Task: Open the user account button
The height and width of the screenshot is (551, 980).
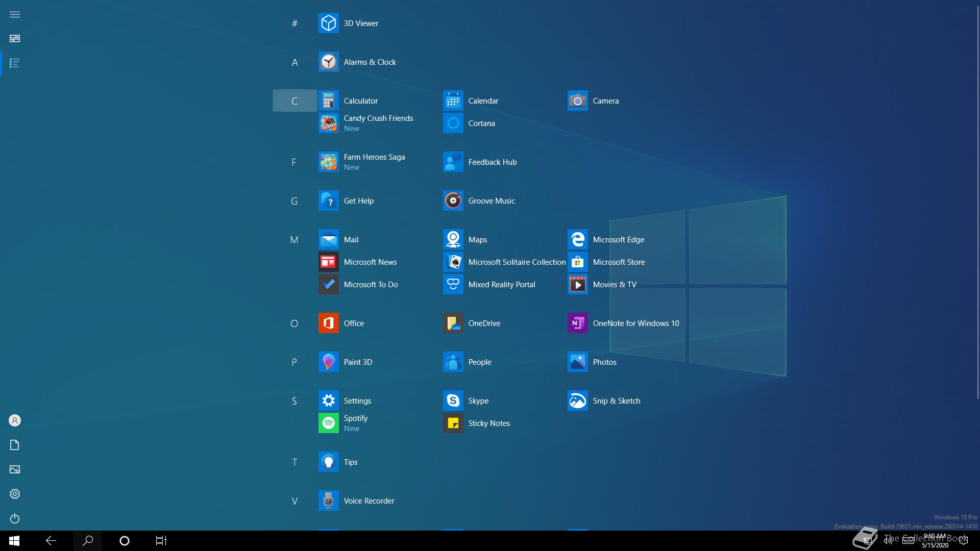Action: [x=15, y=420]
